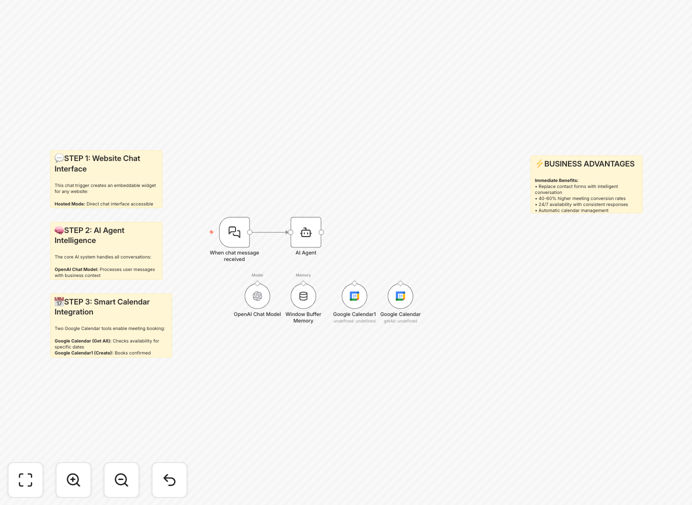Screen dimensions: 692x505
Task: Click the 'Immediate Benefits:' label
Action: [x=557, y=181]
